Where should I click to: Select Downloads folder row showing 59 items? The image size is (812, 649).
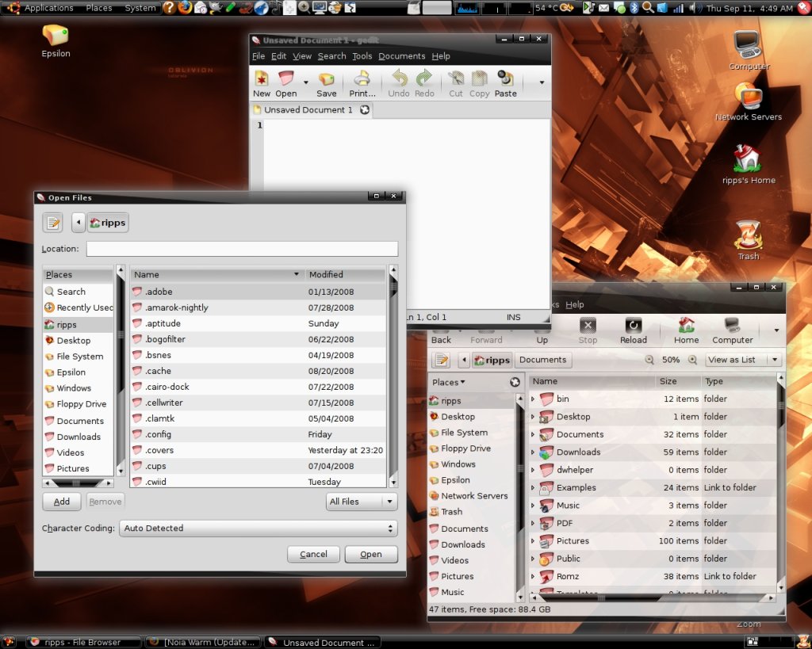653,452
